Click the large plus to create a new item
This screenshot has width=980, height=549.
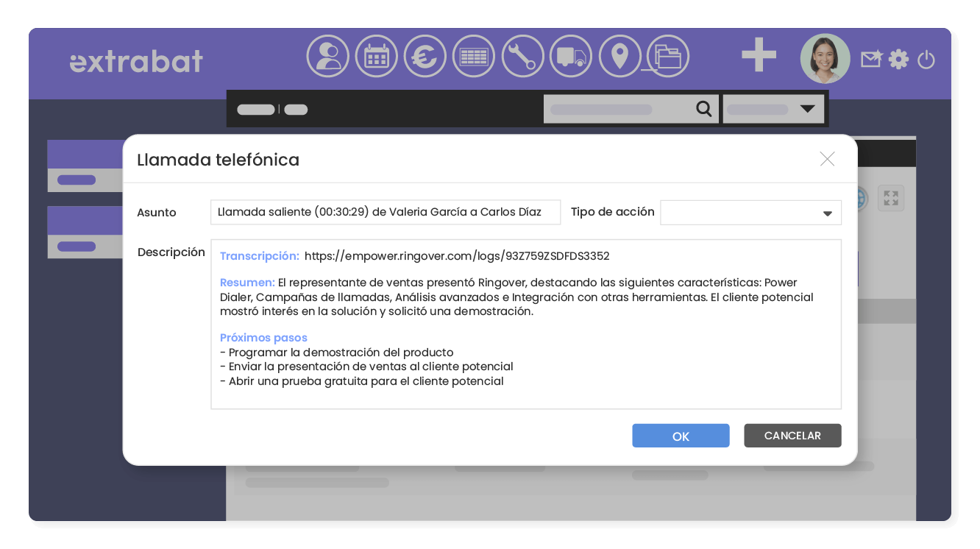(x=759, y=55)
